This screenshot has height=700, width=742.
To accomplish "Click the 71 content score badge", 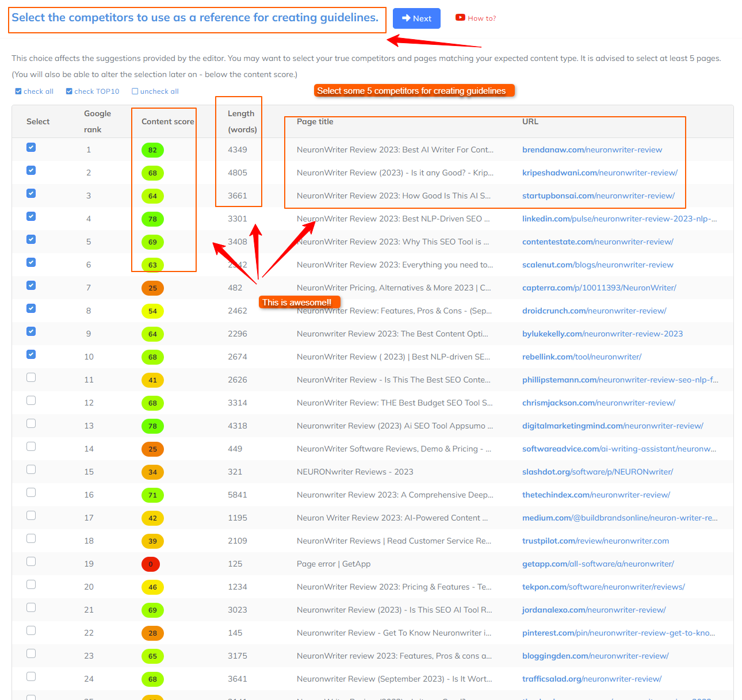I will [152, 495].
